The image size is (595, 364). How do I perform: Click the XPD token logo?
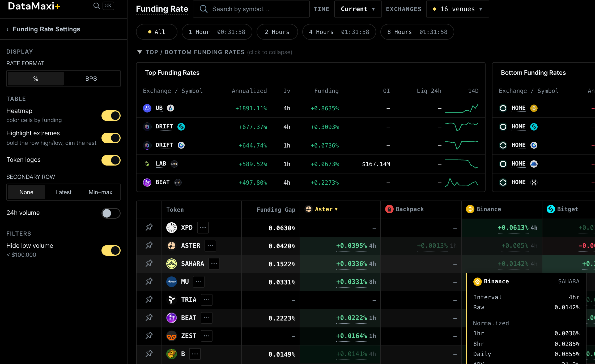tap(172, 228)
